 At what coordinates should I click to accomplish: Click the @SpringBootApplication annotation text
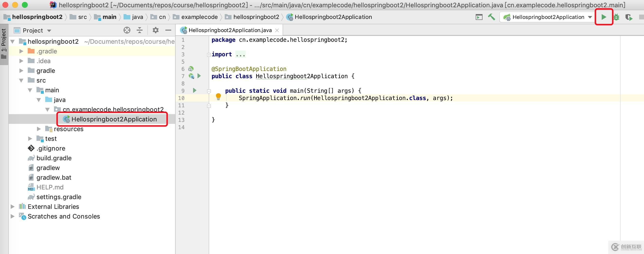coord(249,69)
